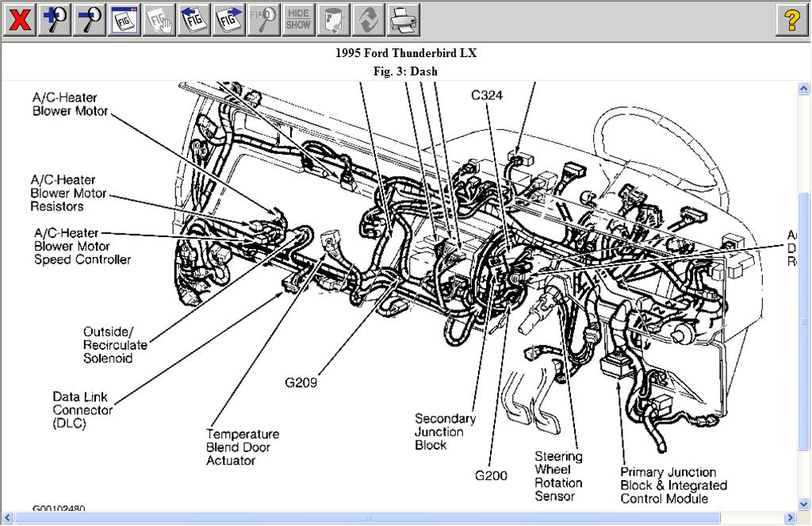Zoom in with the plus magnifier icon
Image resolution: width=812 pixels, height=526 pixels.
(x=55, y=20)
